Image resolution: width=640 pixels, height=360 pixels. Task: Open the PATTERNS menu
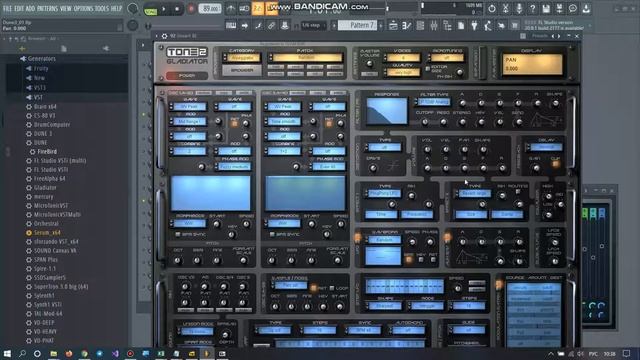point(47,8)
